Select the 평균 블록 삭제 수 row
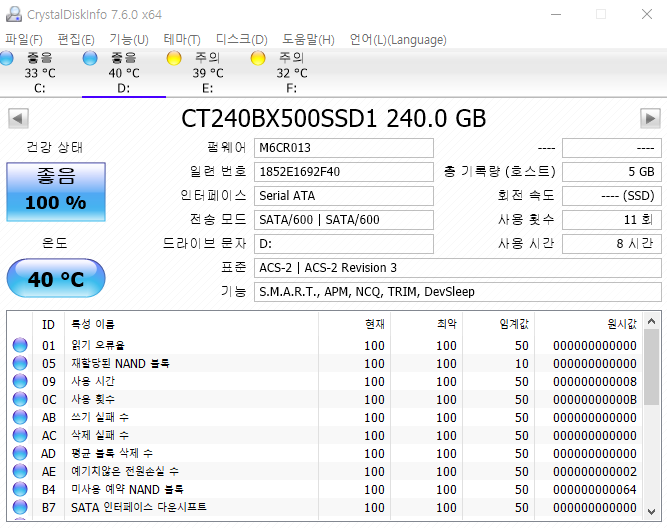Viewport: 667px width, 528px height. (x=325, y=453)
